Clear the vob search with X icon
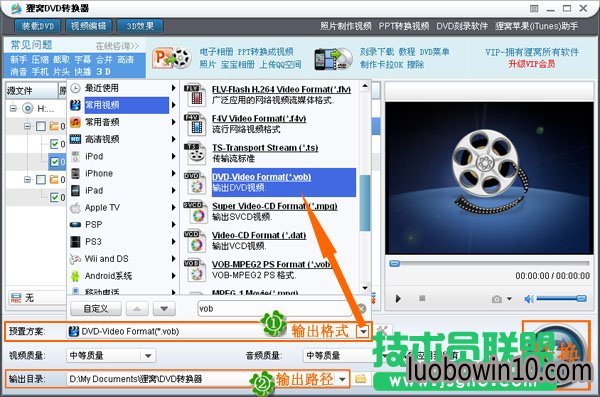The image size is (600, 397). pos(361,308)
